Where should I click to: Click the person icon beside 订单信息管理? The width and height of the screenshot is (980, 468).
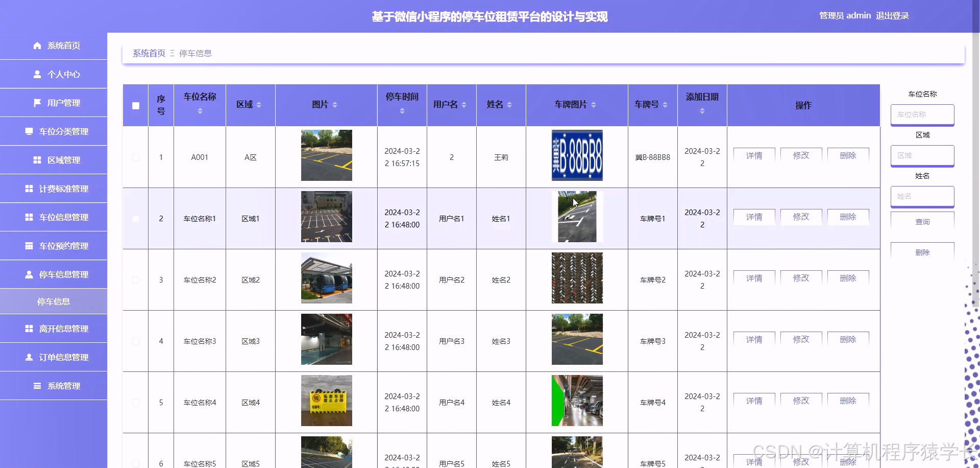click(x=29, y=357)
